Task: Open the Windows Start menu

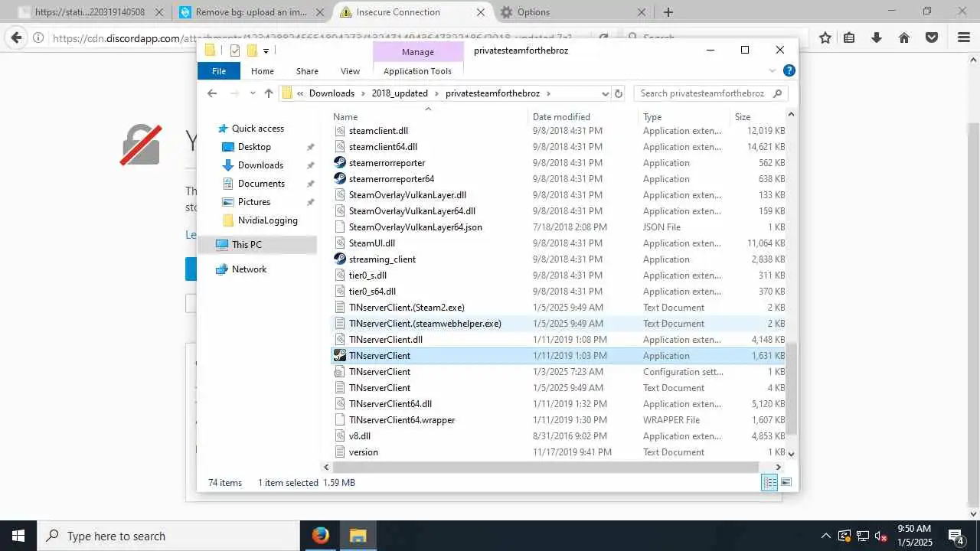Action: click(x=18, y=536)
